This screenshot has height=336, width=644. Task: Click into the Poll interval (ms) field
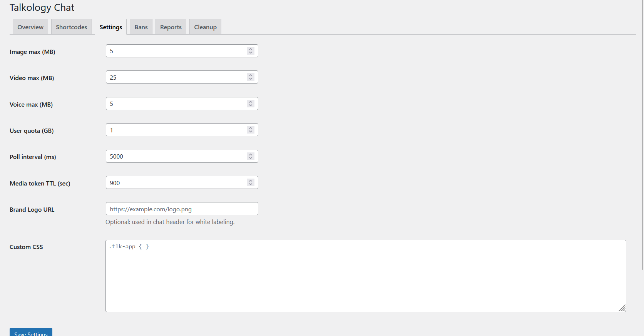pyautogui.click(x=175, y=157)
